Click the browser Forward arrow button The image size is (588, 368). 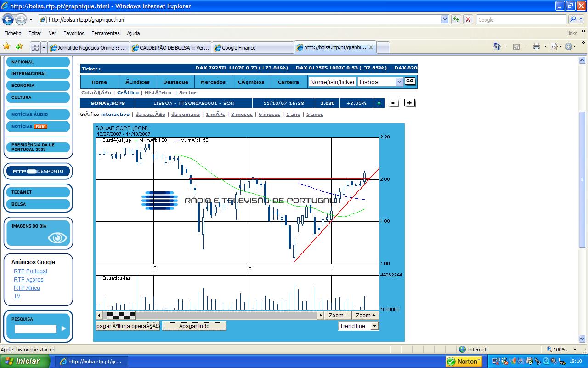[x=21, y=20]
